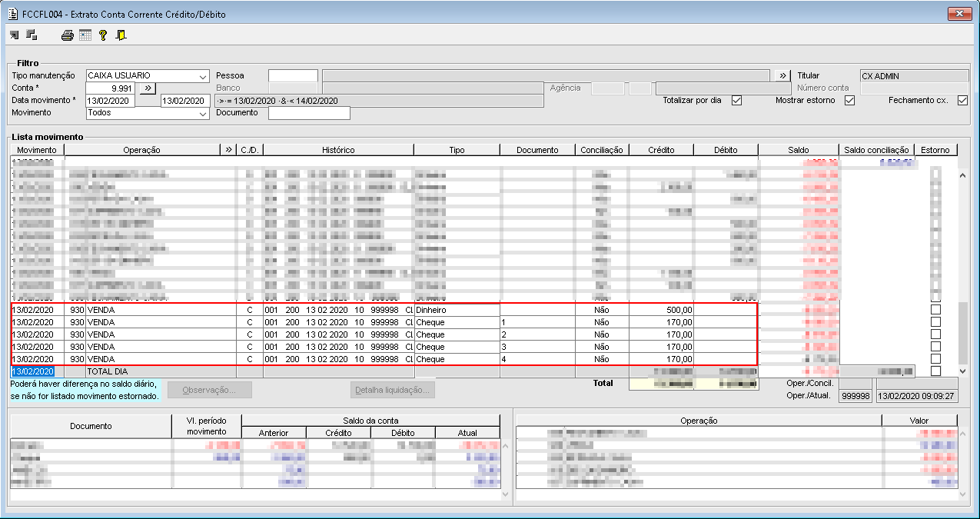
Task: Select the highlighted 13/02/2020 date cell in TOTAL DIA row
Action: [x=32, y=371]
